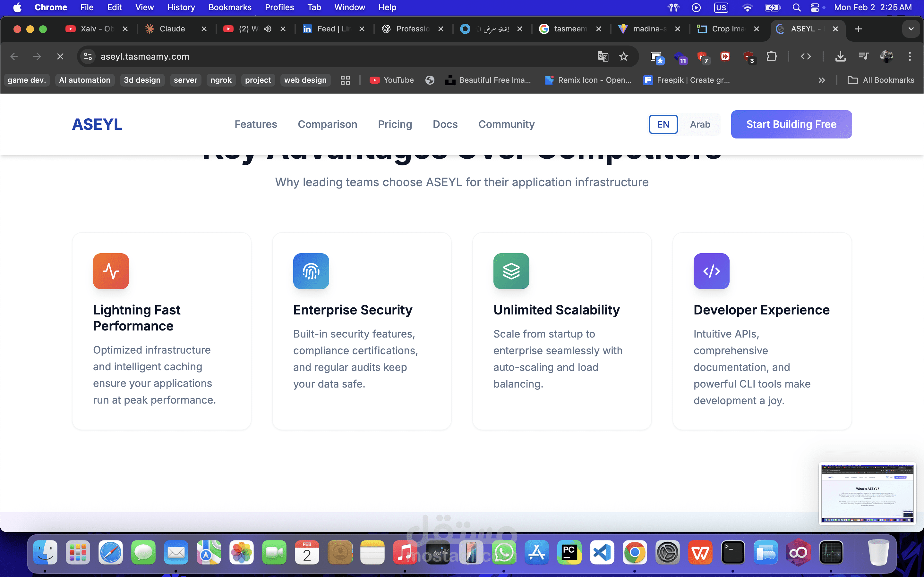924x577 pixels.
Task: Click the screenshot preview thumbnail
Action: point(867,493)
